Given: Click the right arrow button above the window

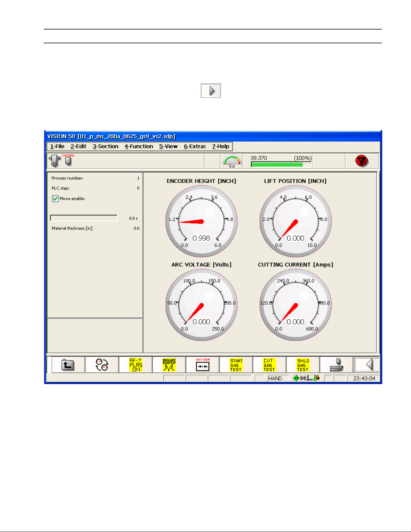Looking at the screenshot, I should tap(211, 91).
